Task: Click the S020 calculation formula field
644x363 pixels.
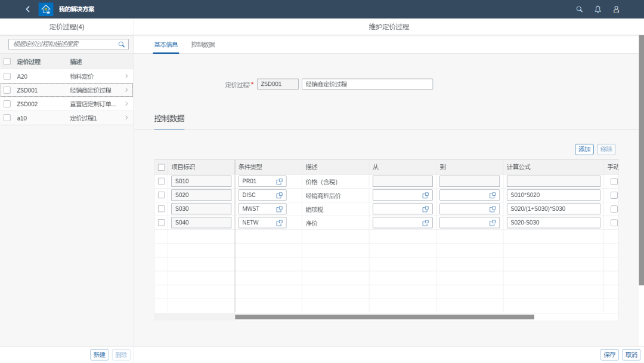Action: point(553,195)
